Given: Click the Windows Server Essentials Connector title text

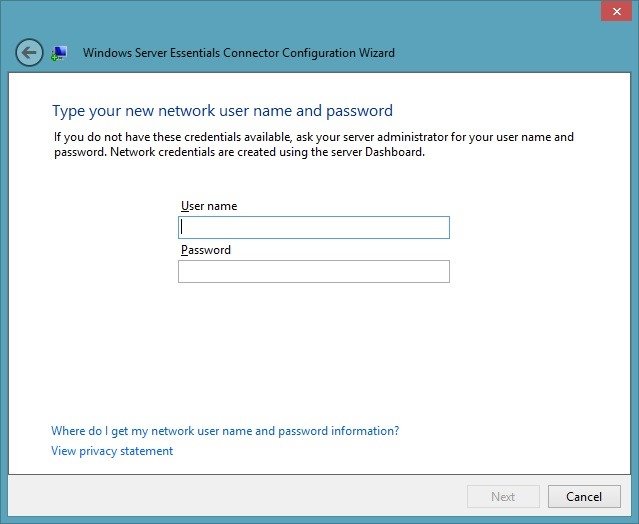Looking at the screenshot, I should click(x=239, y=53).
